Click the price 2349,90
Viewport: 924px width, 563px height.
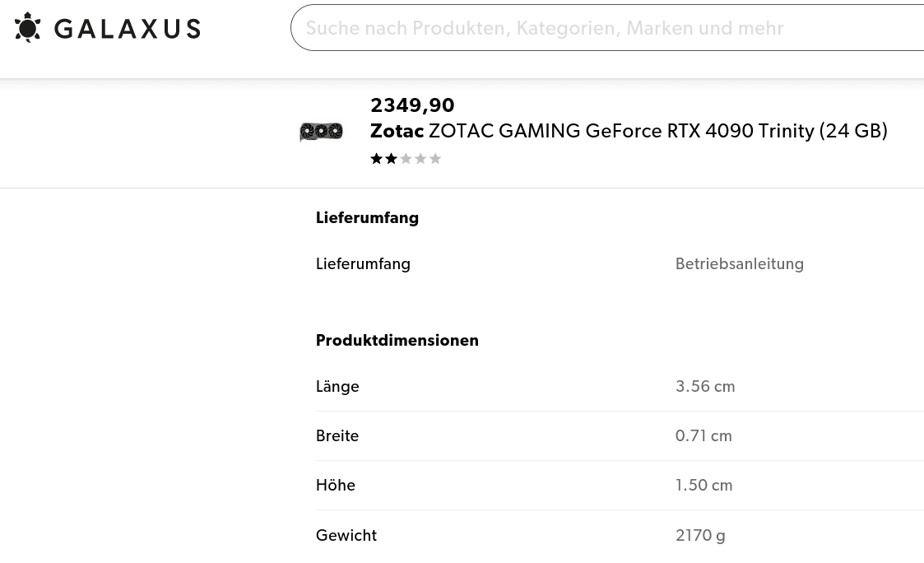[x=412, y=105]
